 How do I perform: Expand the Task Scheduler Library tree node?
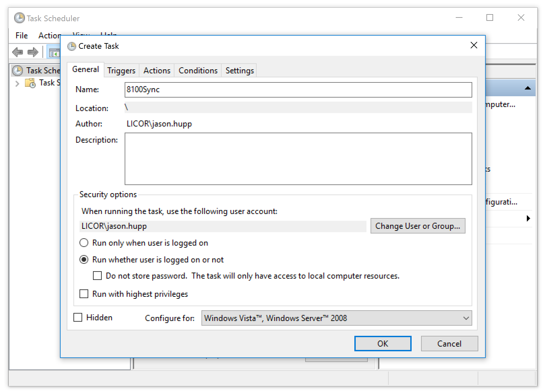pyautogui.click(x=17, y=83)
